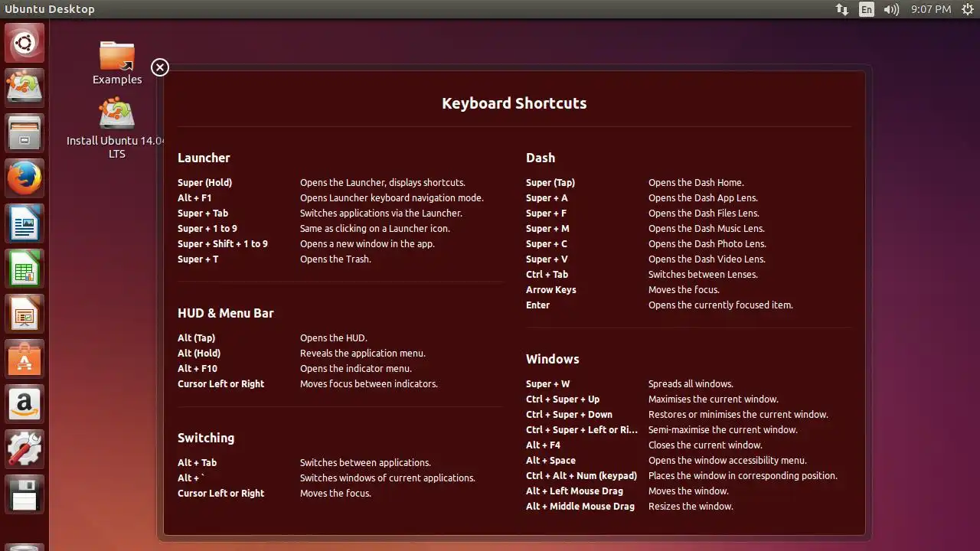Open the session power gear menu

point(967,9)
